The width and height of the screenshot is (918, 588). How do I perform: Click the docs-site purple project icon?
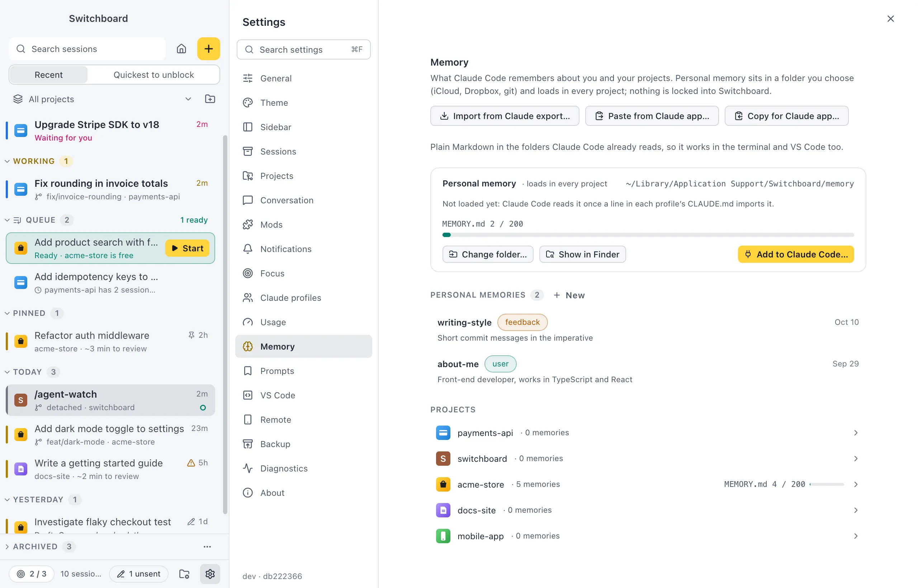[x=443, y=510]
